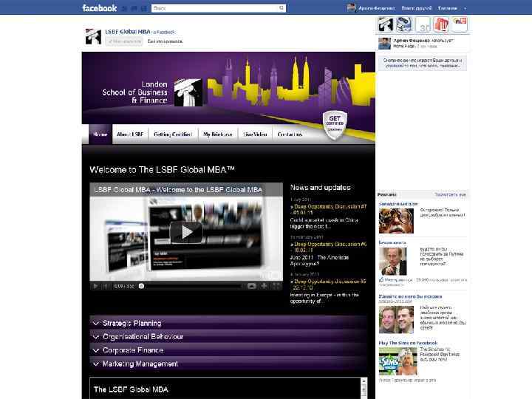Toggle video popout icon in player controls
The width and height of the screenshot is (532, 399).
click(x=252, y=287)
